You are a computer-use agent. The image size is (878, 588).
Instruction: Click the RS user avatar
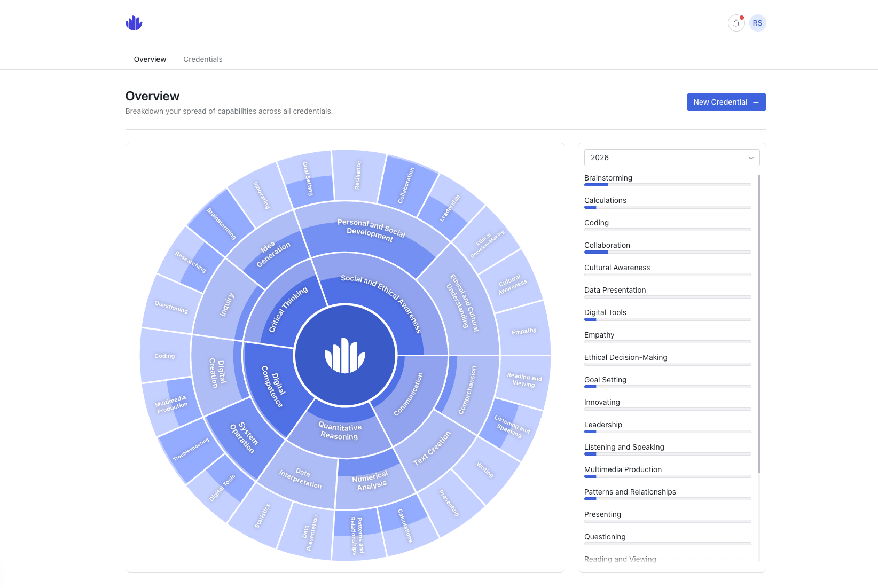click(x=757, y=23)
